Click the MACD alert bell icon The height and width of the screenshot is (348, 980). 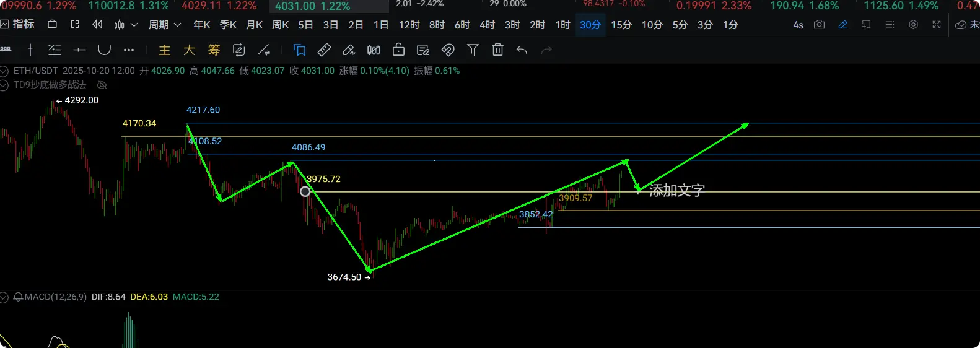(18, 297)
